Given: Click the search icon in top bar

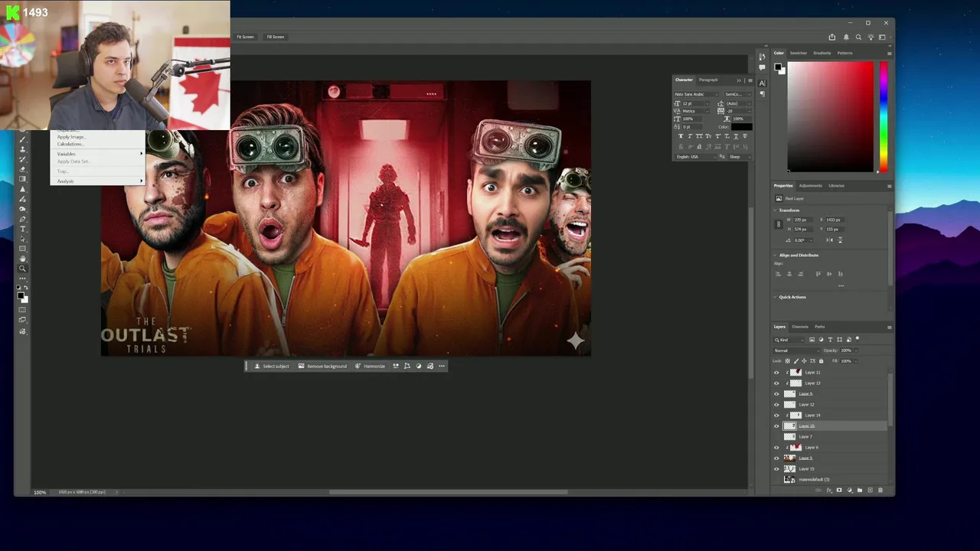Looking at the screenshot, I should [858, 37].
